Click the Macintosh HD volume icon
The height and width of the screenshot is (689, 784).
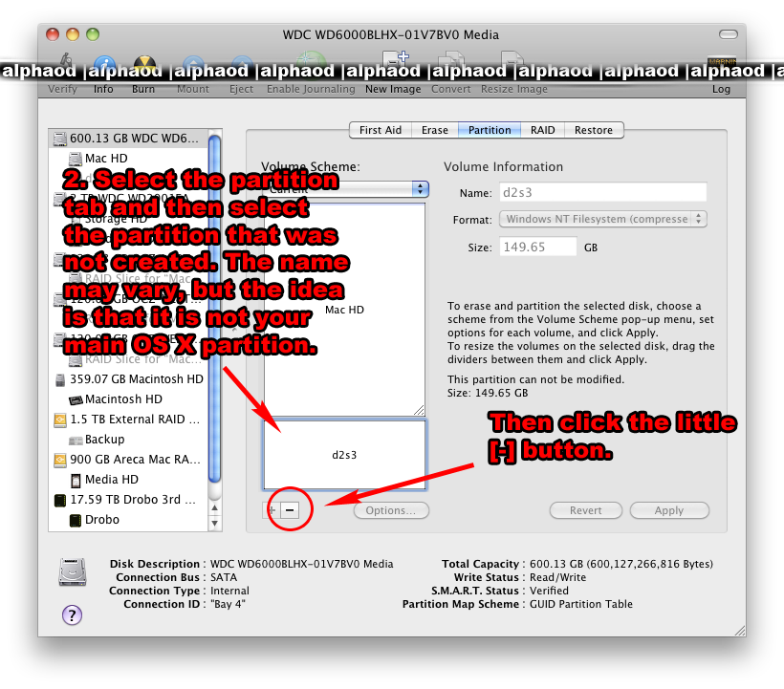[x=76, y=399]
